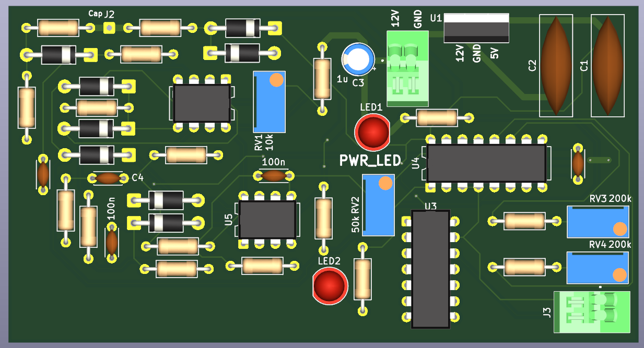
Task: Expand details on the U4 16-pin IC
Action: [x=486, y=163]
